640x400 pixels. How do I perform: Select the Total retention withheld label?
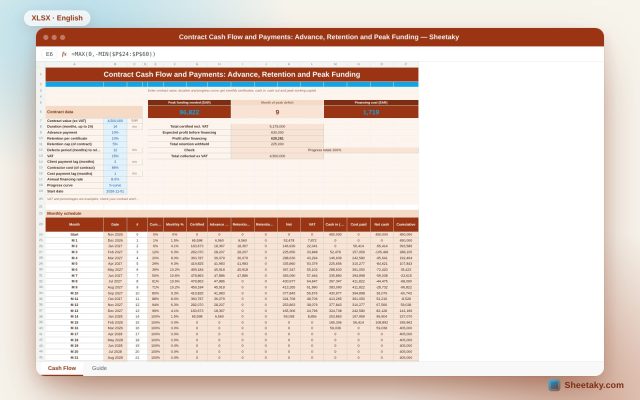[x=189, y=144]
